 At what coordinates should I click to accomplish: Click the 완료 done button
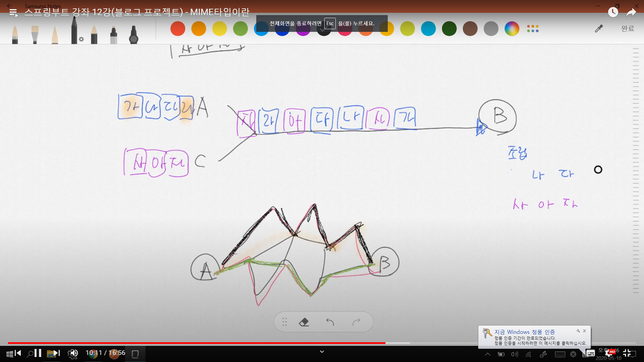[x=628, y=29]
